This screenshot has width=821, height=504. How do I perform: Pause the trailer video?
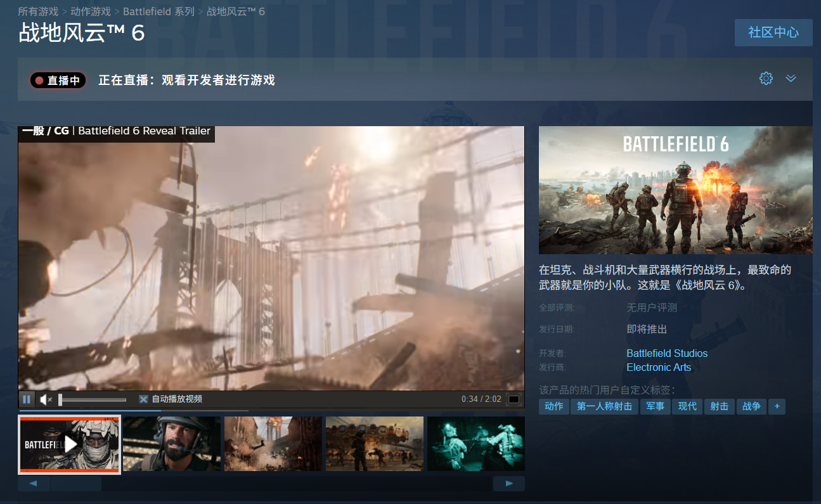tap(27, 399)
